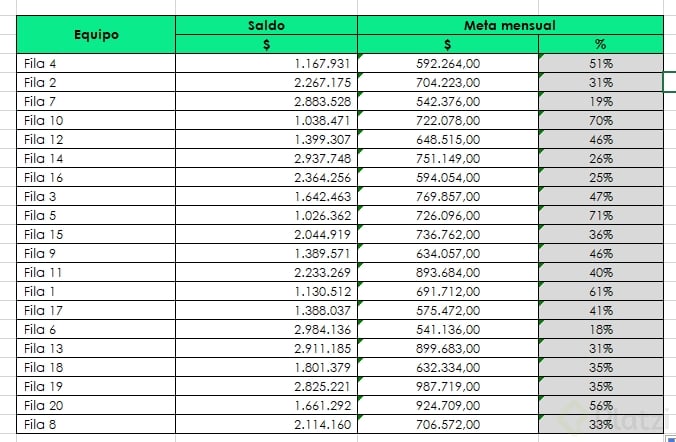Select meta mensual cell 592.264,00
The image size is (676, 442).
pyautogui.click(x=448, y=63)
